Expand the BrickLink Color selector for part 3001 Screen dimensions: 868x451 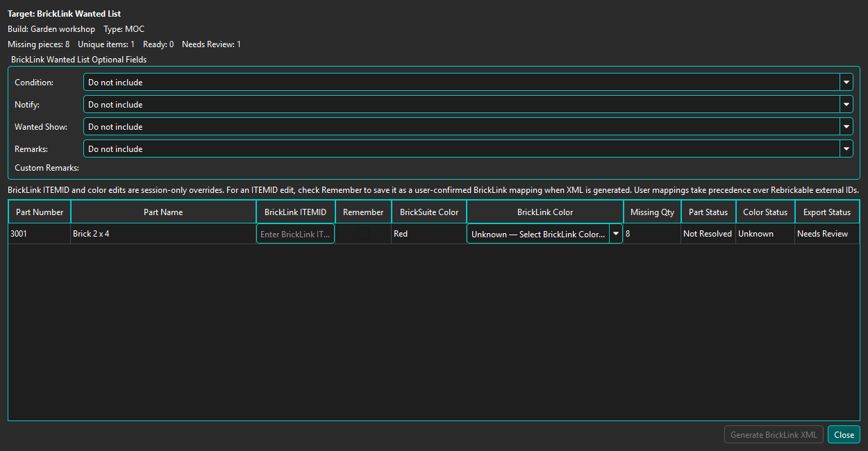(544, 234)
